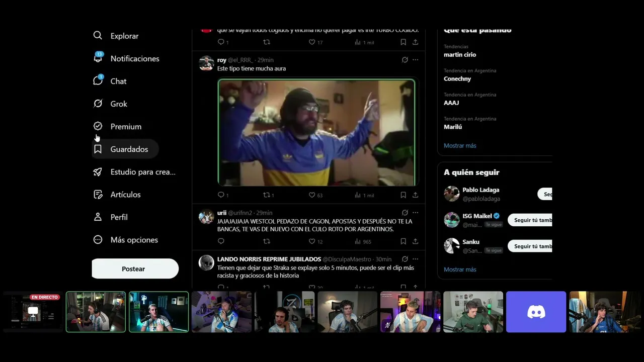Open roy's profile via @el_RRR_ handle
Image resolution: width=644 pixels, height=362 pixels.
[x=240, y=60]
